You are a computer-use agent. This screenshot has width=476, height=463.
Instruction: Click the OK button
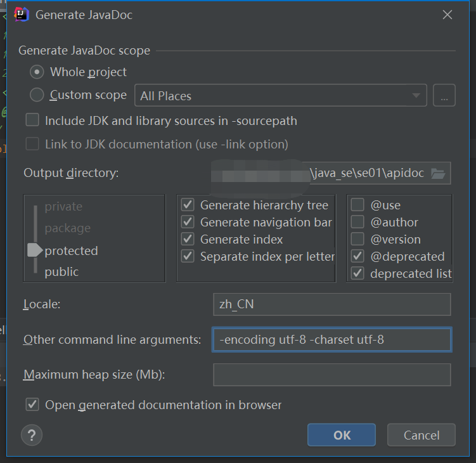[x=342, y=434]
